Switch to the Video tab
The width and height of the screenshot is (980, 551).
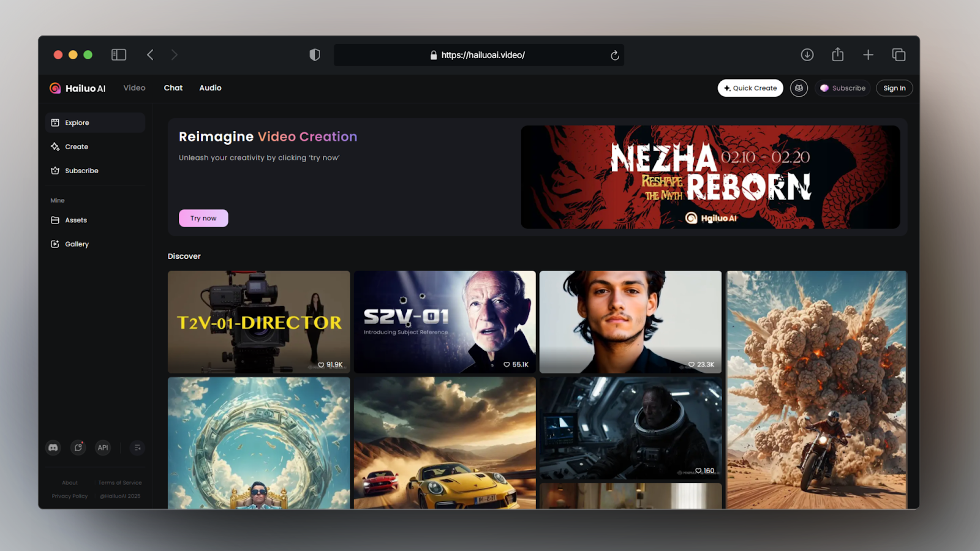coord(134,88)
